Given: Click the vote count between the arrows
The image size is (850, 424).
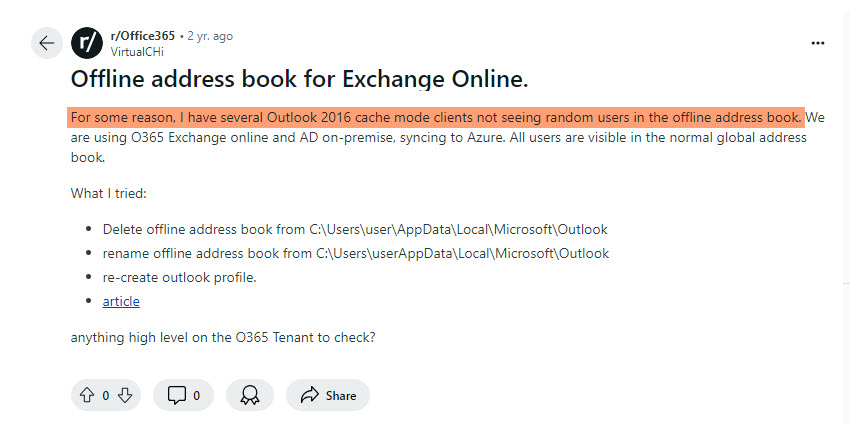Looking at the screenshot, I should pos(106,396).
